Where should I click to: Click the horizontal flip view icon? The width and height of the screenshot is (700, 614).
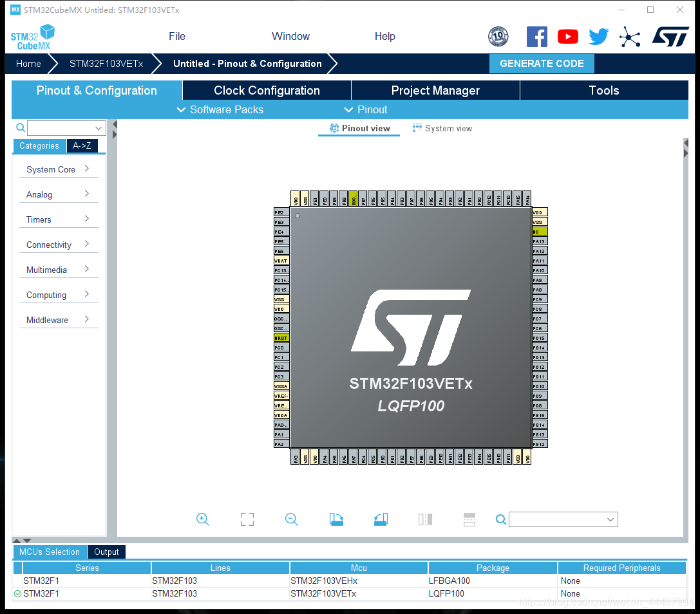point(425,519)
